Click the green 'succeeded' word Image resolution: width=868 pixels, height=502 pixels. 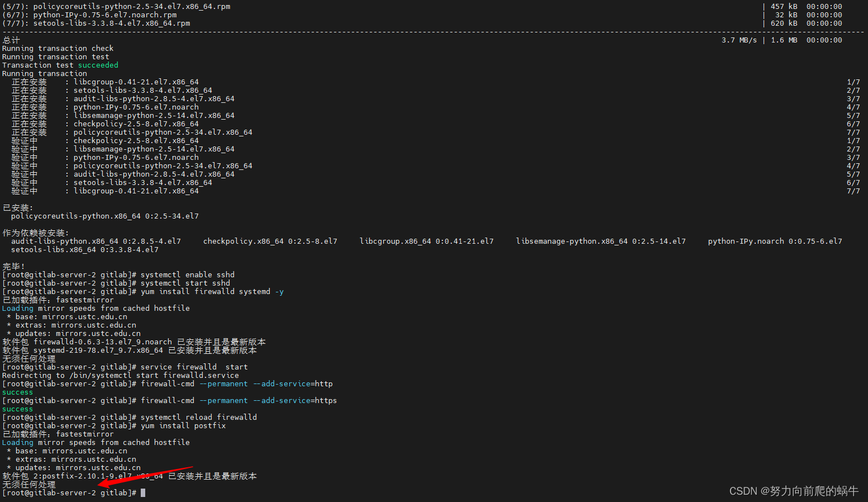tap(98, 65)
